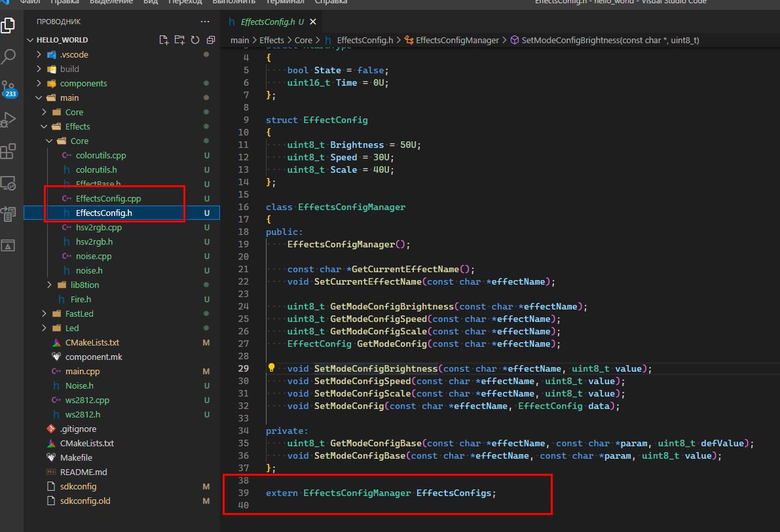Expand the FastLed folder
780x532 pixels.
[x=79, y=313]
